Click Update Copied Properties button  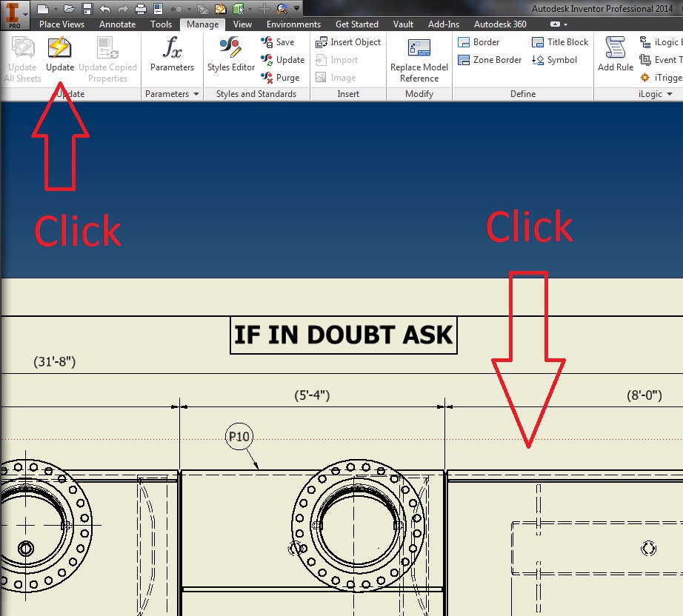coord(107,60)
